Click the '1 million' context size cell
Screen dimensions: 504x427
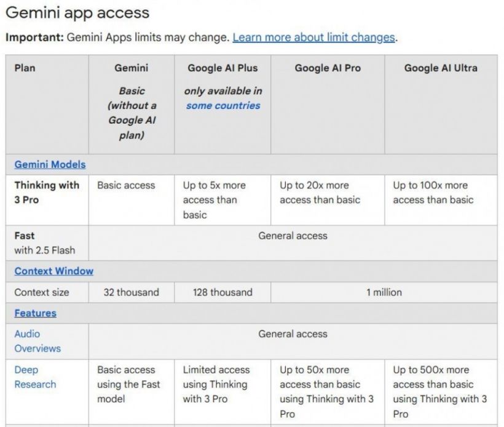tap(384, 292)
